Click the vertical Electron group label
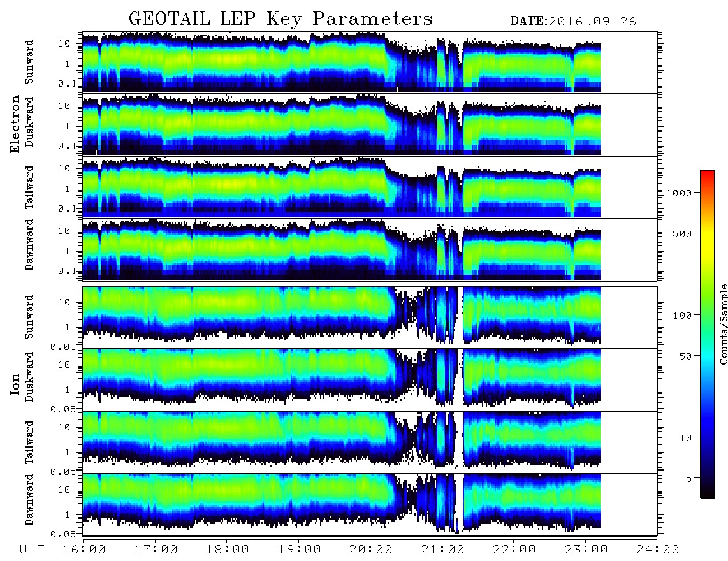728x561 pixels. point(15,124)
